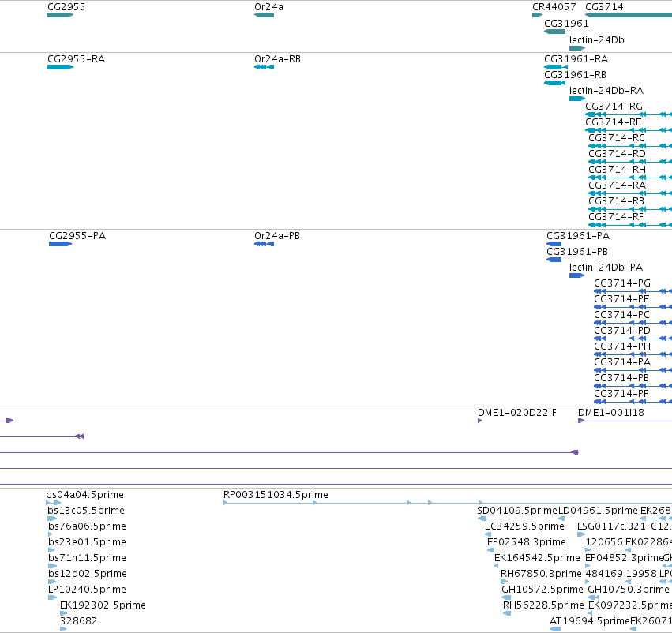Click the CG3714-RG transcript label
Screen dimensions: 672x633
click(x=614, y=107)
